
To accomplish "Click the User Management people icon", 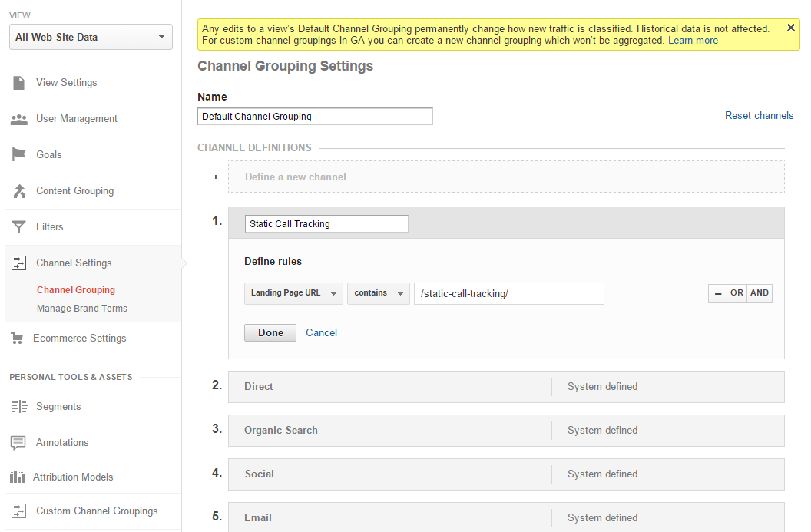I will [19, 119].
